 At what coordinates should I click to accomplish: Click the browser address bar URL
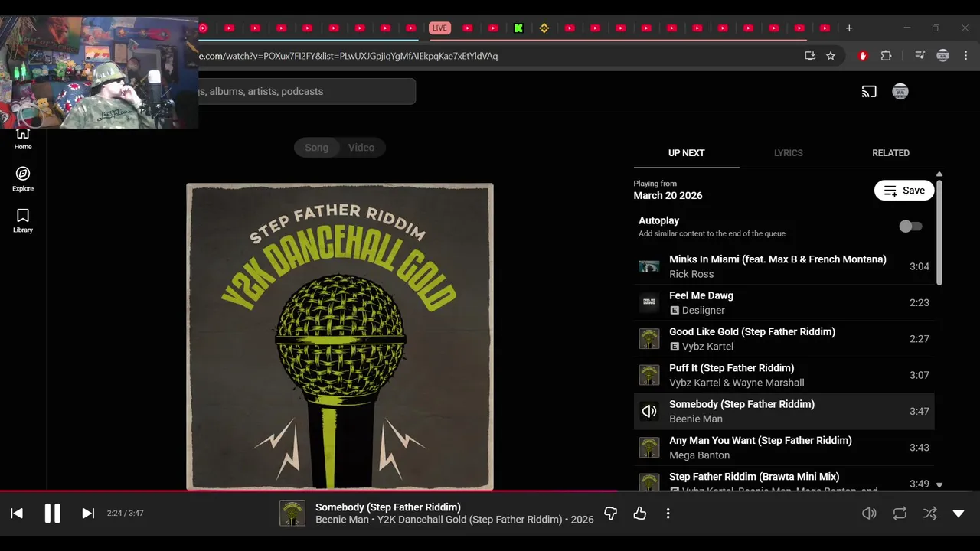click(348, 56)
